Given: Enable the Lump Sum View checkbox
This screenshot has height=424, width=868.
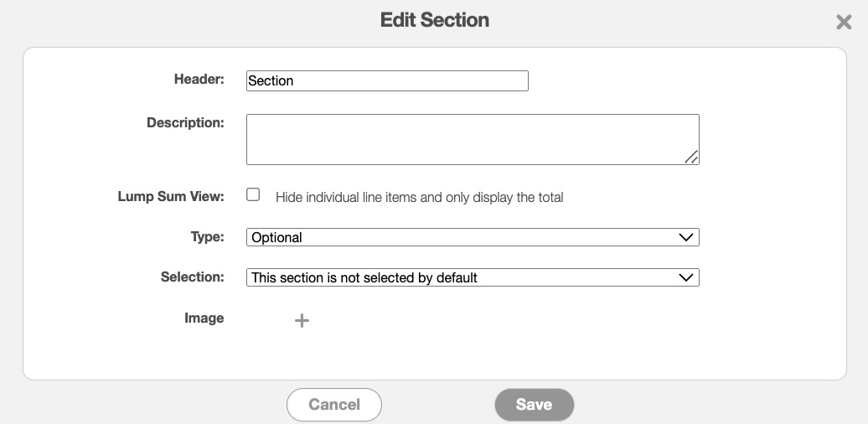Looking at the screenshot, I should click(253, 195).
